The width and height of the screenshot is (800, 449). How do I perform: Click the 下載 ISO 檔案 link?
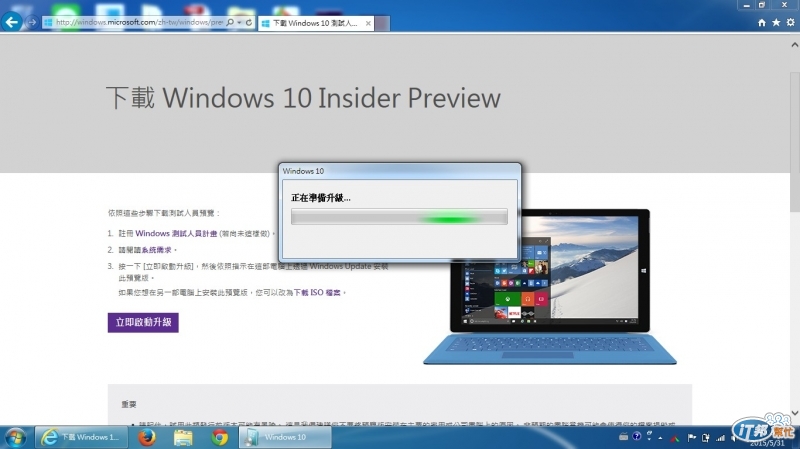[x=317, y=293]
